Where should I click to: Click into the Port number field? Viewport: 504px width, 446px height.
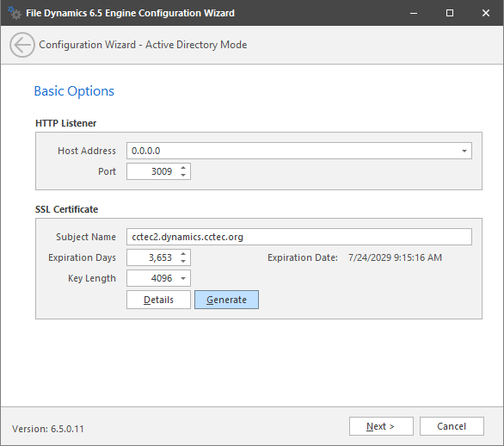point(153,171)
